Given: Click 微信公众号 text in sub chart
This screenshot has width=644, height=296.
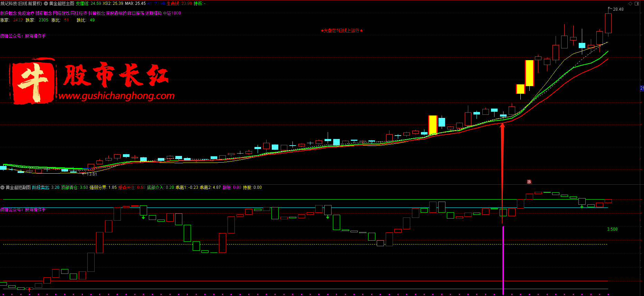Looking at the screenshot, I should click(23, 210).
